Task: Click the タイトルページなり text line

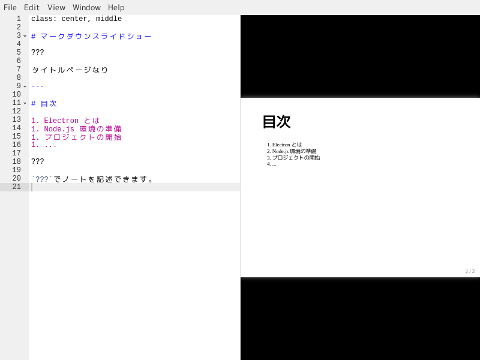Action: 70,70
